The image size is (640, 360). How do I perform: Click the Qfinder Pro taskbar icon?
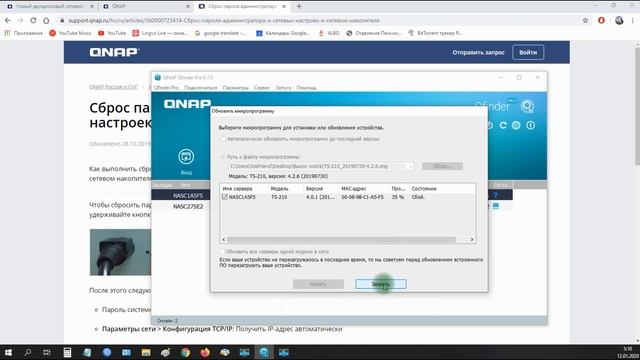[x=264, y=352]
